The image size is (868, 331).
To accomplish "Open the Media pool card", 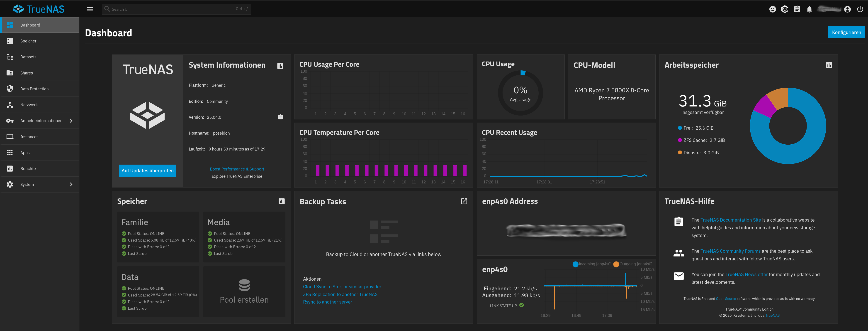I will [244, 237].
